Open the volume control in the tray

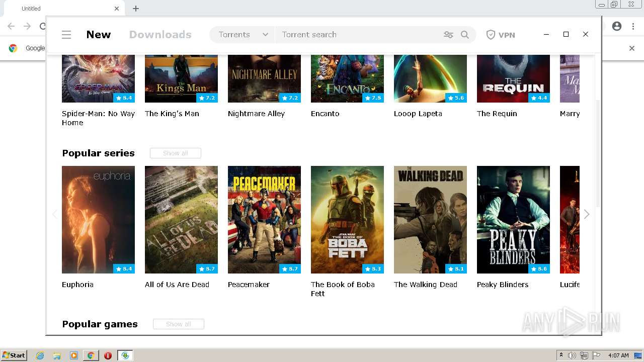click(572, 355)
